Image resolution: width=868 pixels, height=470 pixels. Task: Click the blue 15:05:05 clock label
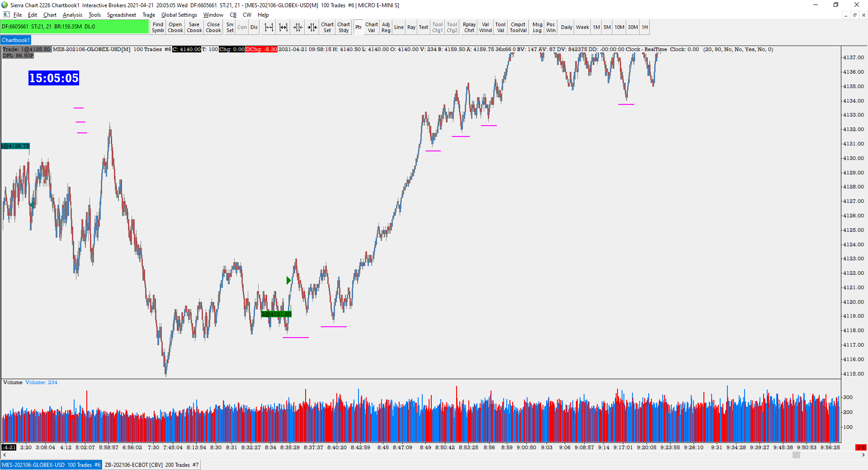[54, 78]
